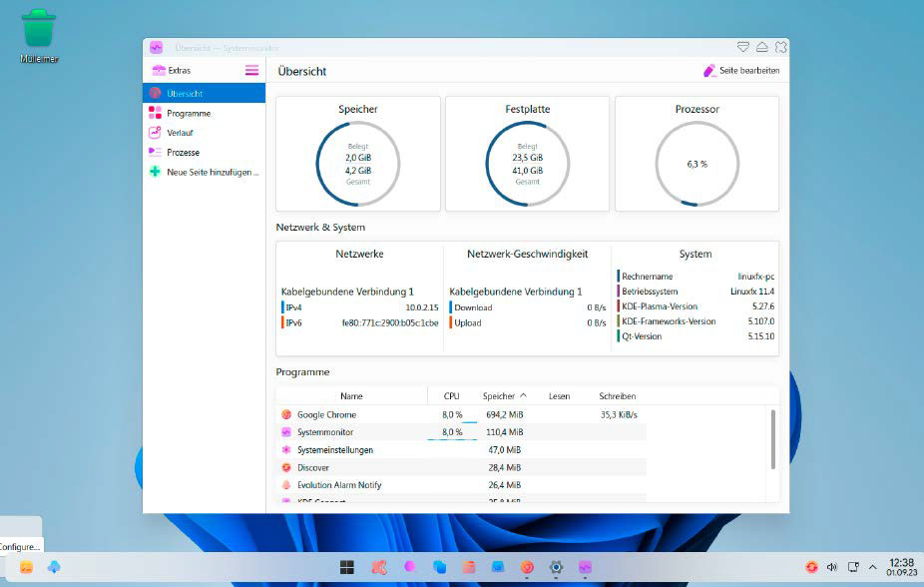Select the Google Chrome row

(x=461, y=415)
